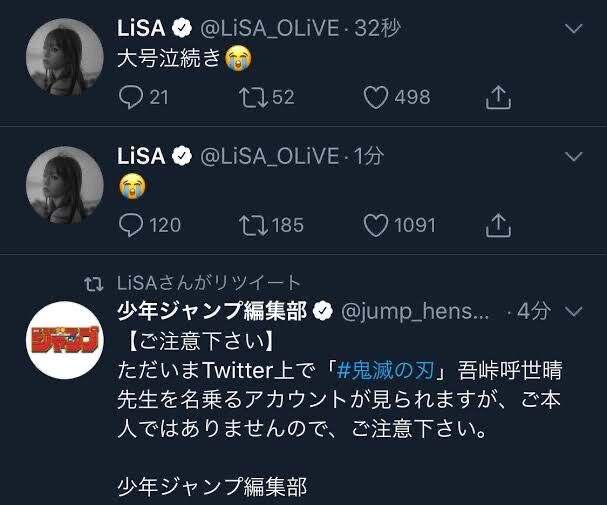Like the tweet with 1091 likes

pyautogui.click(x=376, y=225)
